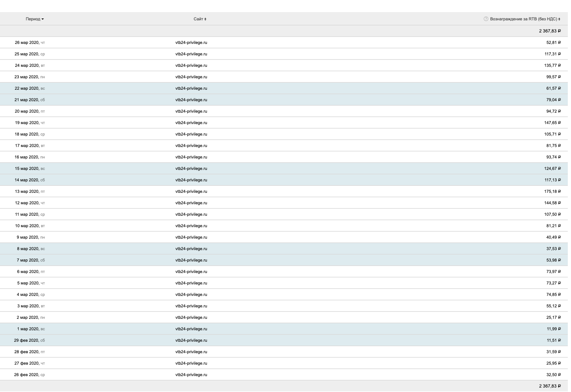Select the amount 32,50 ₽
The width and height of the screenshot is (571, 392).
tap(553, 375)
